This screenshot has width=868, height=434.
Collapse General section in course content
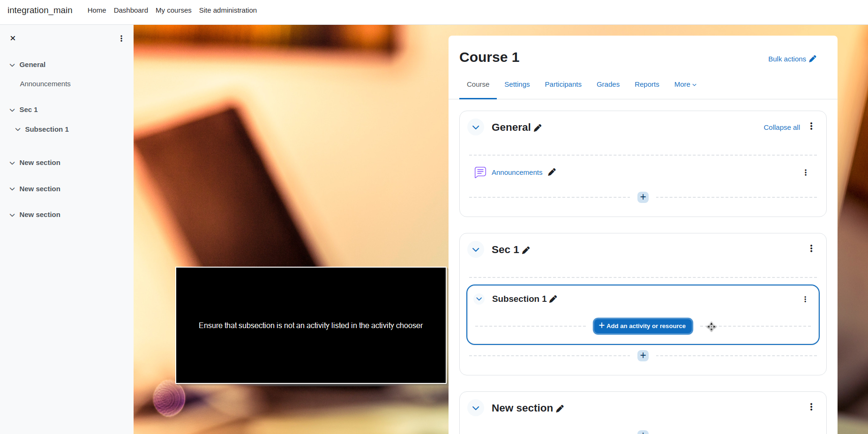click(476, 127)
